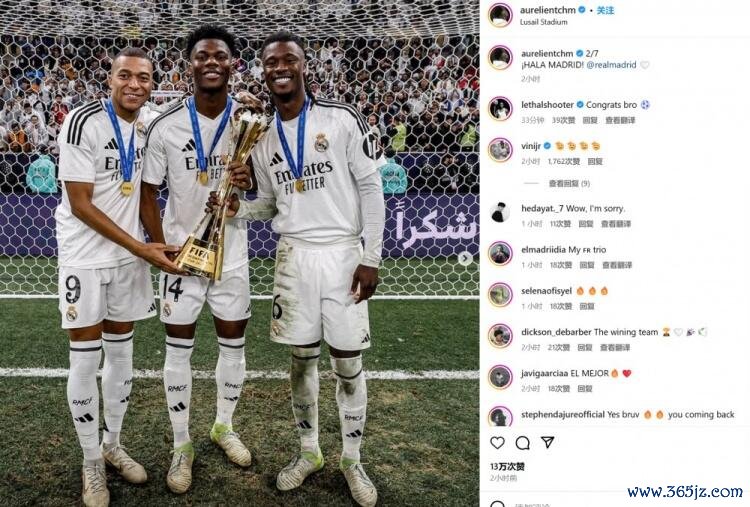Viewport: 750px width, 507px height.
Task: Open the Lusail Stadium location link
Action: coord(544,22)
